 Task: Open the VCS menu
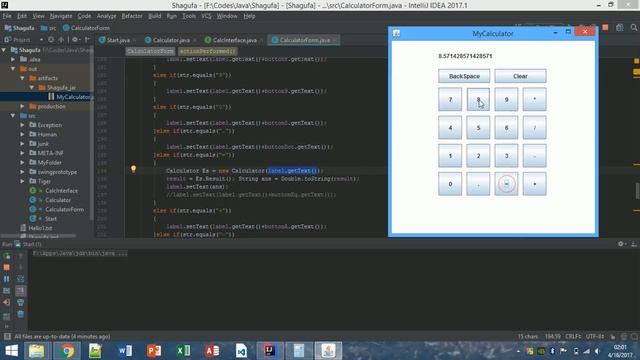pyautogui.click(x=206, y=16)
